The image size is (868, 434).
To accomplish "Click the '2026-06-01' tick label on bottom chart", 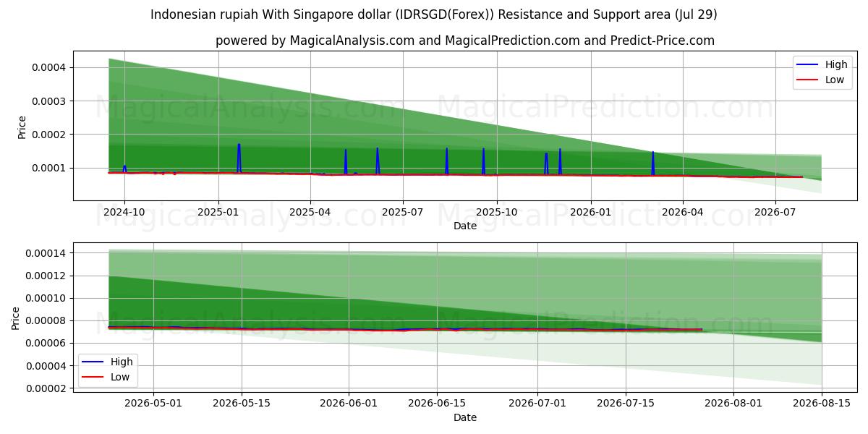I will (349, 404).
